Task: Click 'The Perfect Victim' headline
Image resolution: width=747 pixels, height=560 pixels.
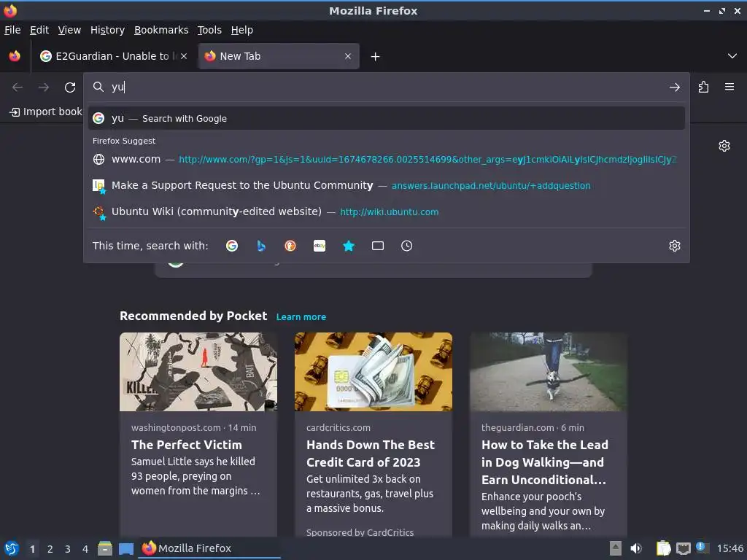Action: click(x=187, y=445)
